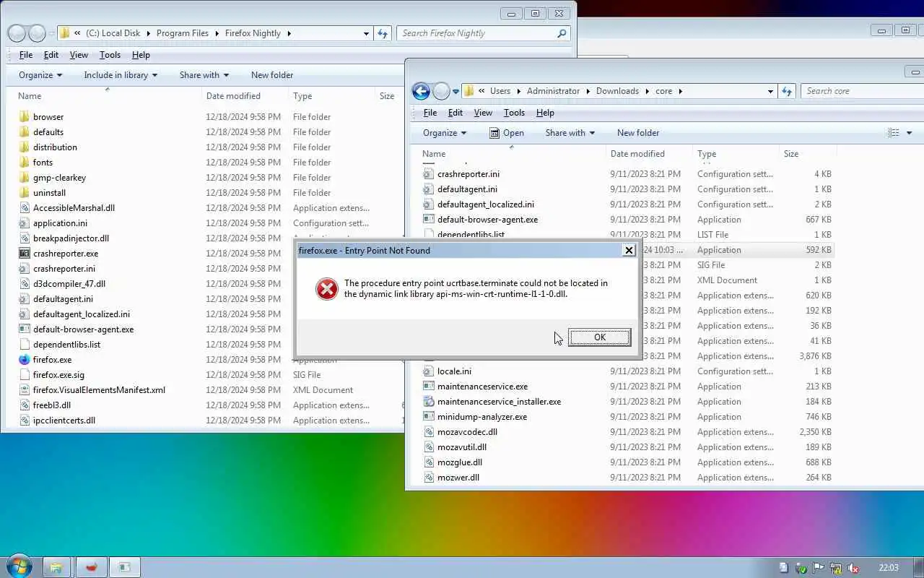
Task: Refresh the Firefox Nightly address bar
Action: pos(383,33)
